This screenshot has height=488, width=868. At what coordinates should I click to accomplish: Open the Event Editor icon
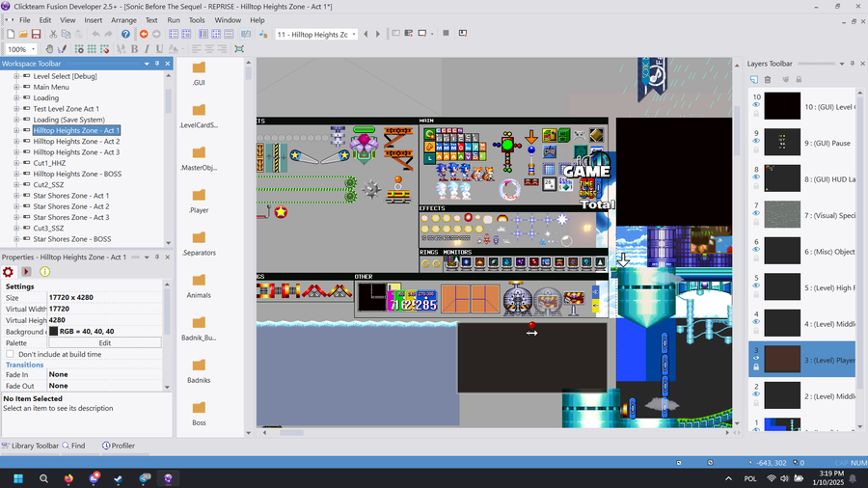(216, 35)
